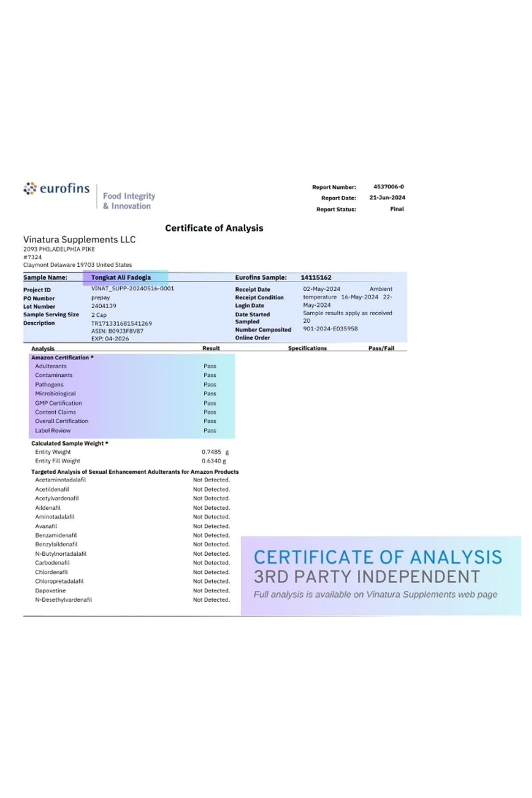
Task: Click the 'Amazon Certification *' section heading
Action: [x=63, y=357]
